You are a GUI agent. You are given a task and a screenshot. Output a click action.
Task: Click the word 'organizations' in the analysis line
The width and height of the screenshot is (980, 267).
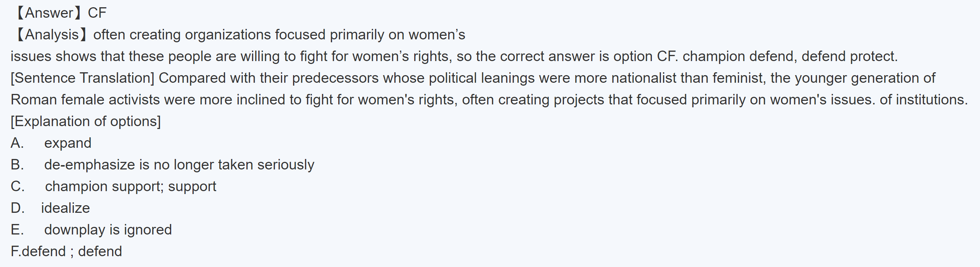tap(228, 35)
